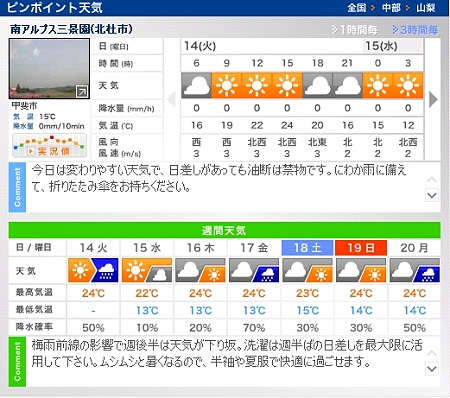Click the 週間天気 green header bar
The height and width of the screenshot is (398, 450).
[224, 230]
